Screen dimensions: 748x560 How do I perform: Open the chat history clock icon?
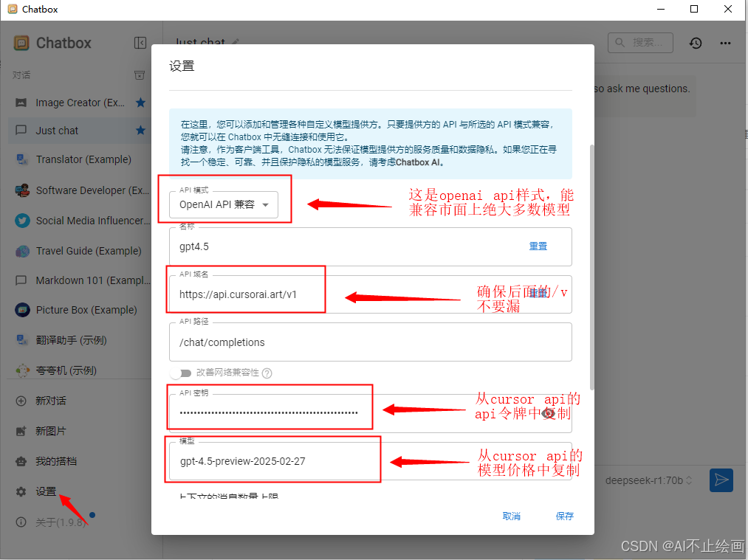click(696, 43)
